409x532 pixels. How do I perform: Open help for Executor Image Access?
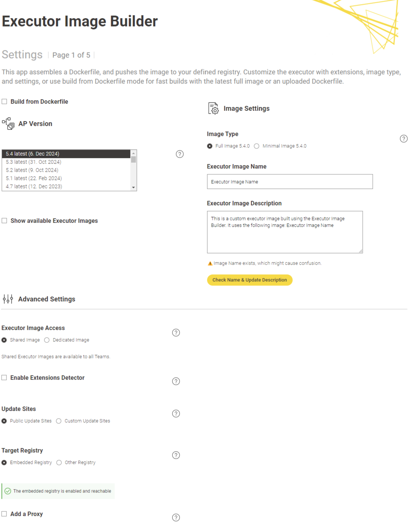176,333
